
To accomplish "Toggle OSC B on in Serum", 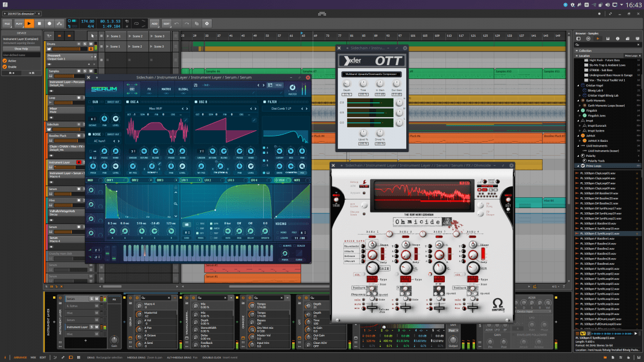I will point(196,102).
